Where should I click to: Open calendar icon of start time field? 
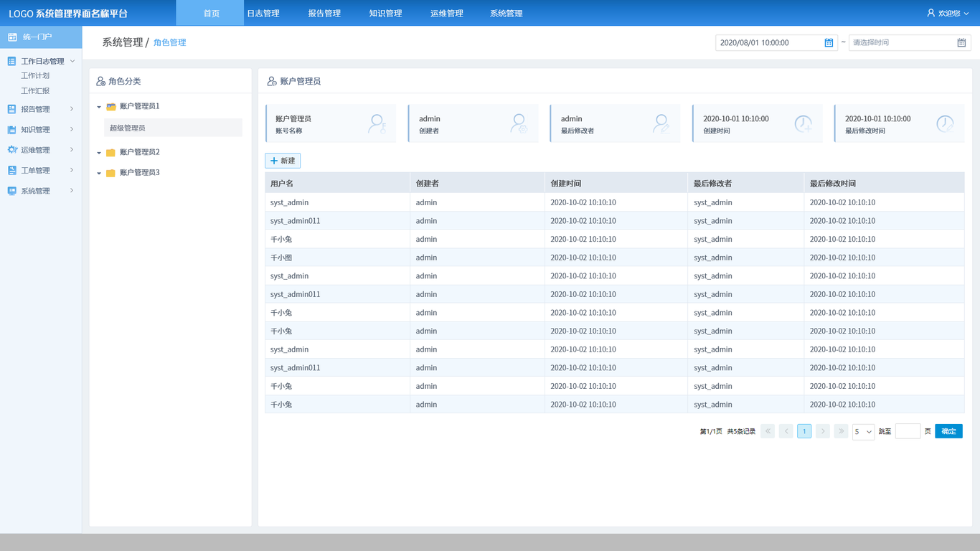pos(829,43)
